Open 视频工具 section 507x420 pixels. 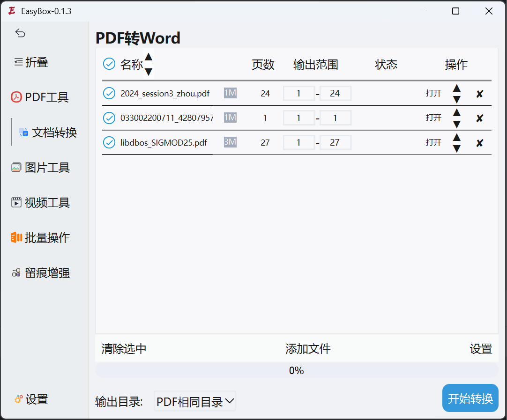point(40,203)
